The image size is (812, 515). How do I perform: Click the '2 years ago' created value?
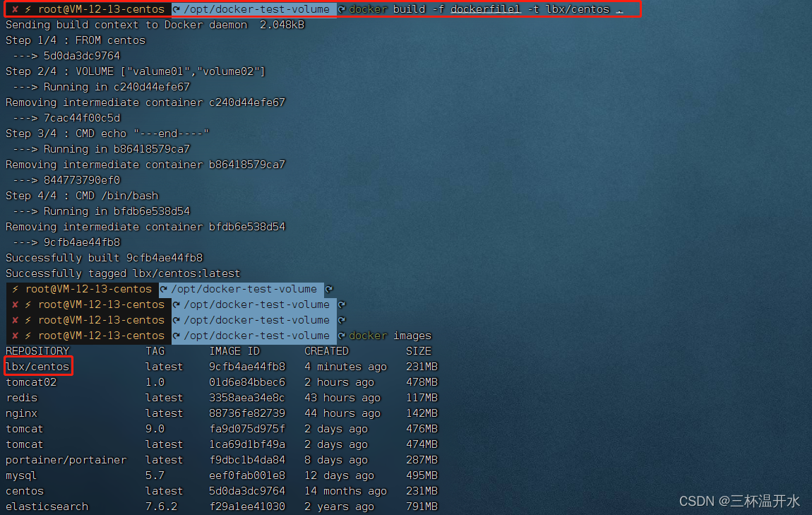pyautogui.click(x=339, y=507)
